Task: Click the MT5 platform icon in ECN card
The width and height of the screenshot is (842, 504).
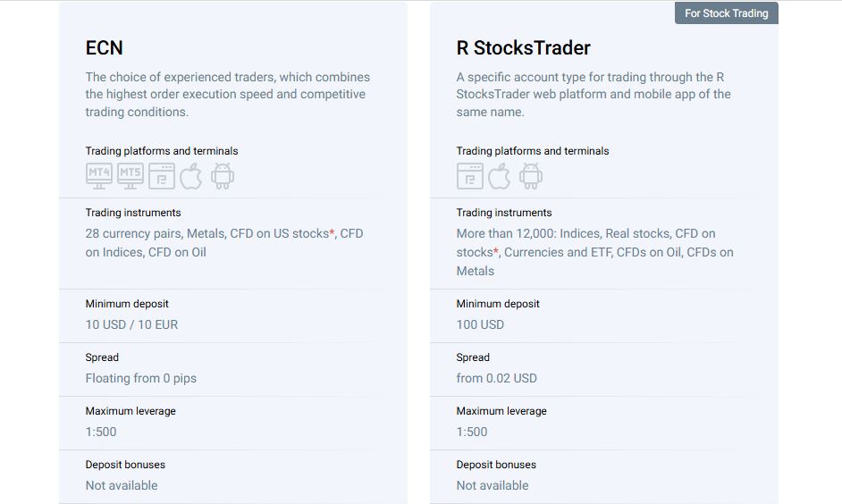Action: pyautogui.click(x=131, y=176)
